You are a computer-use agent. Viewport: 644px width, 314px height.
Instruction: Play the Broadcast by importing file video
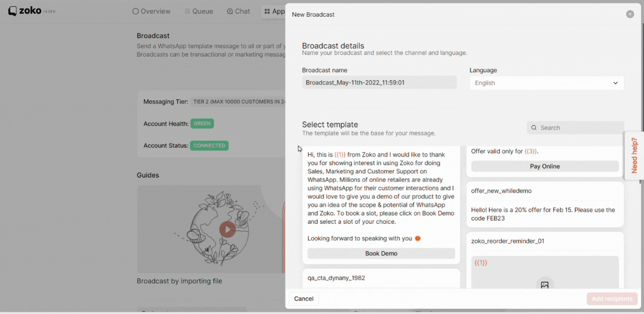(x=228, y=229)
